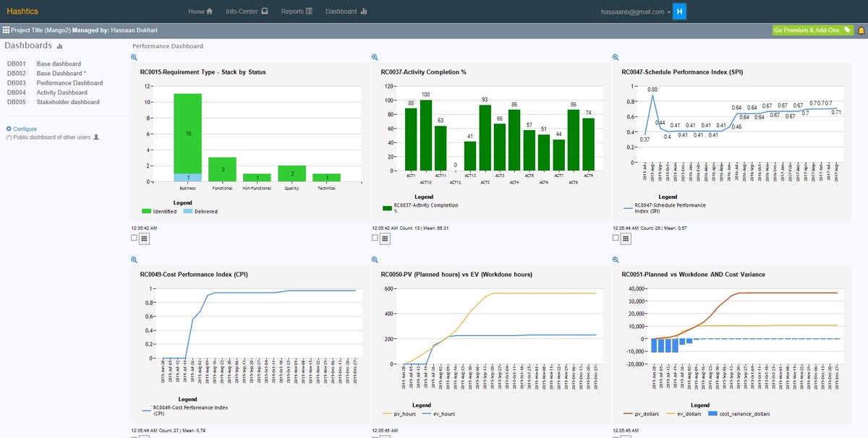Click the RC0037-Activity Completion % legend swatch
This screenshot has width=868, height=438.
(x=387, y=208)
